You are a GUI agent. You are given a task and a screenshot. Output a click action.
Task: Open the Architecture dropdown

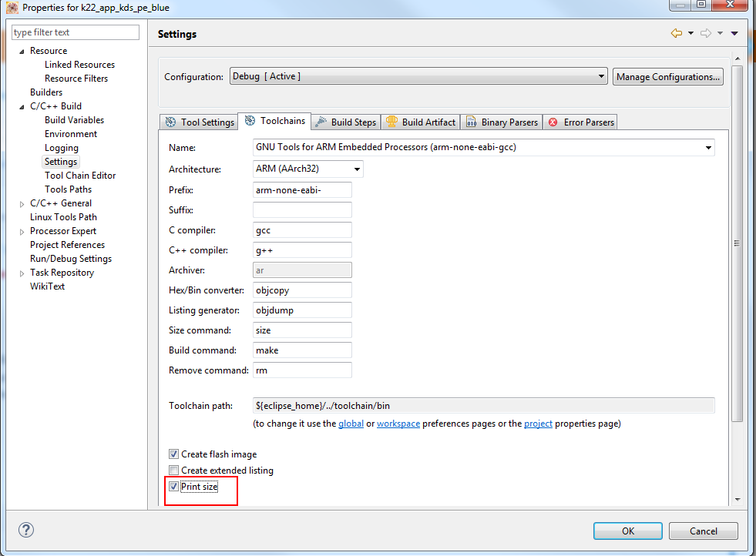pyautogui.click(x=307, y=169)
